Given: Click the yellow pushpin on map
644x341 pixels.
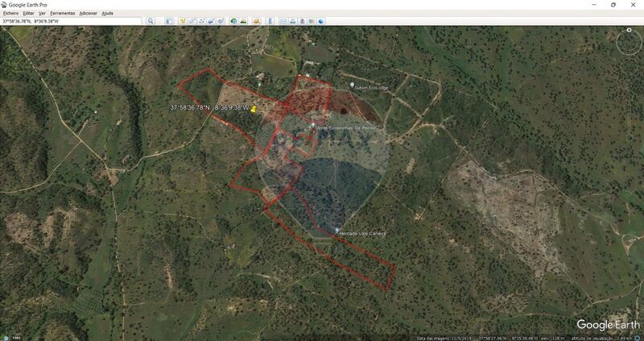Looking at the screenshot, I should click(254, 109).
